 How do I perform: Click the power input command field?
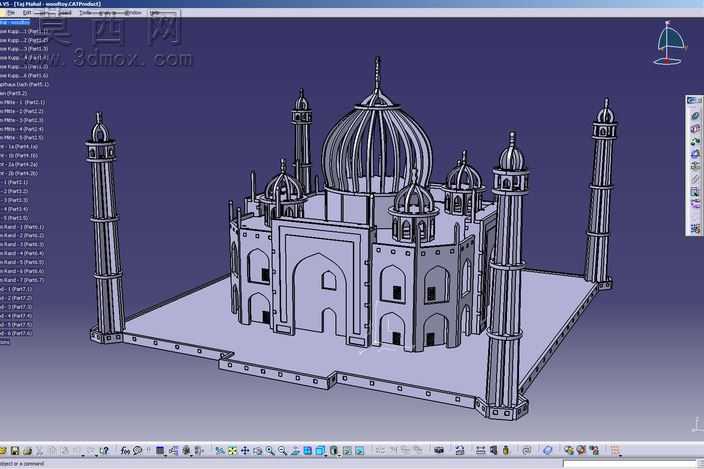(x=631, y=464)
